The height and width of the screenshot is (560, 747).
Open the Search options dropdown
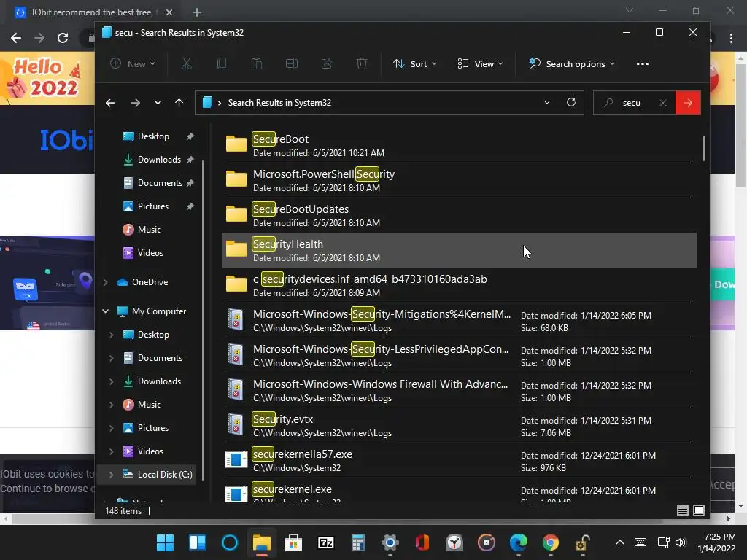click(572, 64)
